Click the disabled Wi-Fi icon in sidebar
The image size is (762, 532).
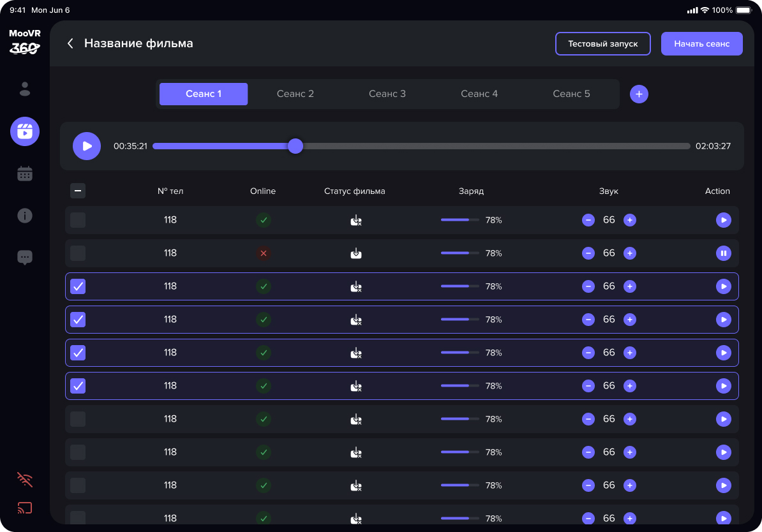pyautogui.click(x=25, y=480)
